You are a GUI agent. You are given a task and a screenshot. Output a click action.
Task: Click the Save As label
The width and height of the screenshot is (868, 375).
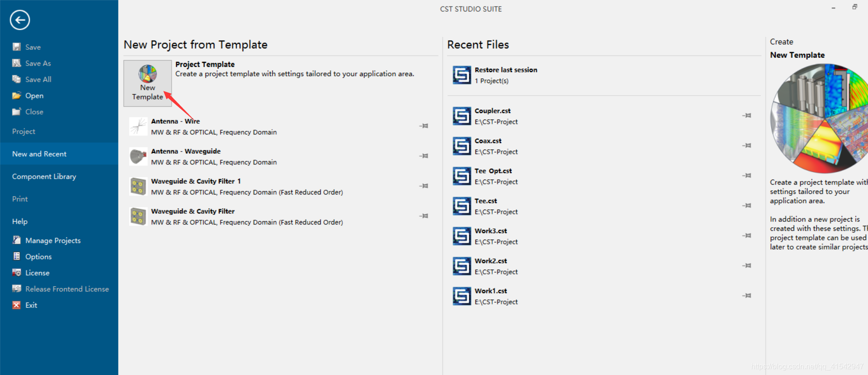(x=38, y=63)
